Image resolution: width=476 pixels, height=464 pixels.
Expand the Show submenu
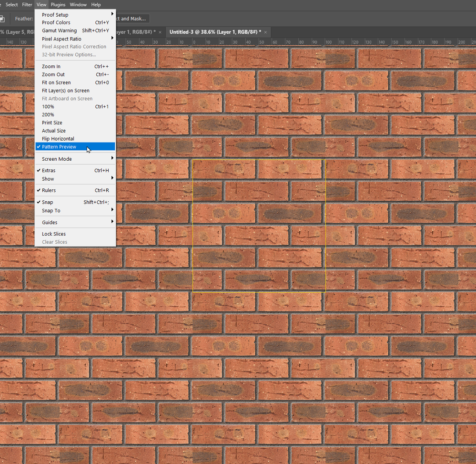tap(75, 179)
